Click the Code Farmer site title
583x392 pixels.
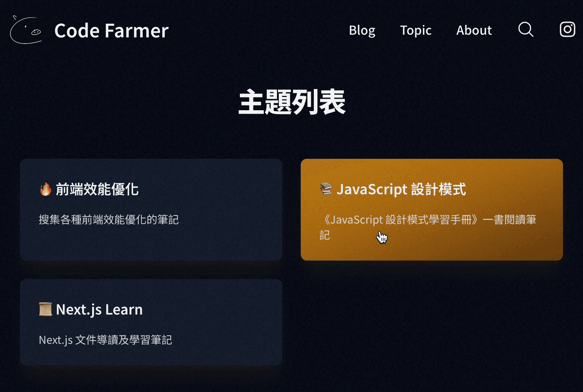[x=111, y=30]
